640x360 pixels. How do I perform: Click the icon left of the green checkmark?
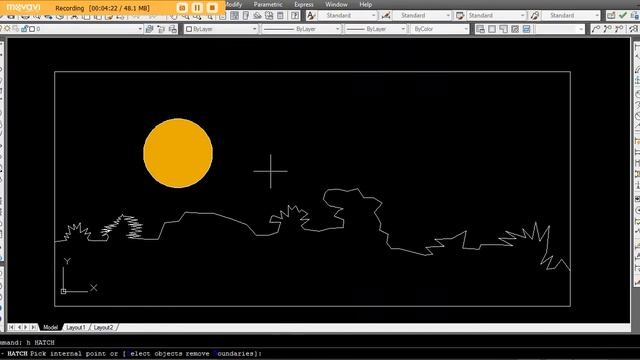tap(611, 16)
